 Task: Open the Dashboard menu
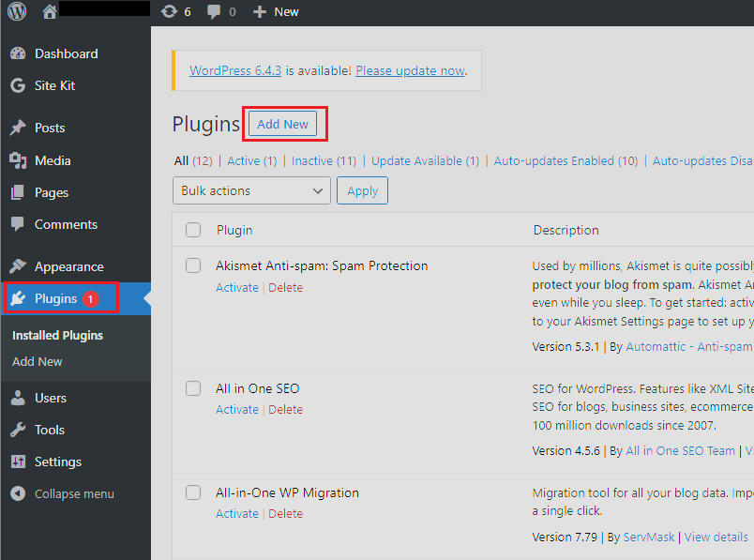pos(66,53)
